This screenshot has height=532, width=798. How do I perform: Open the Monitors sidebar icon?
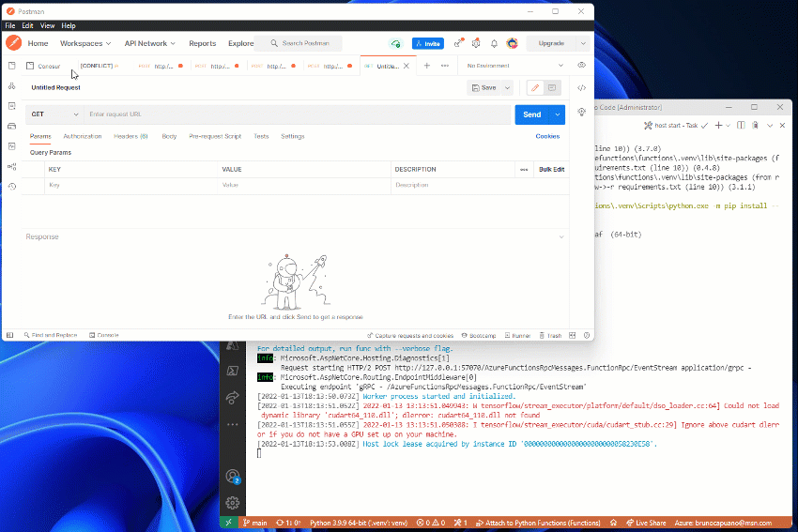coord(11,146)
